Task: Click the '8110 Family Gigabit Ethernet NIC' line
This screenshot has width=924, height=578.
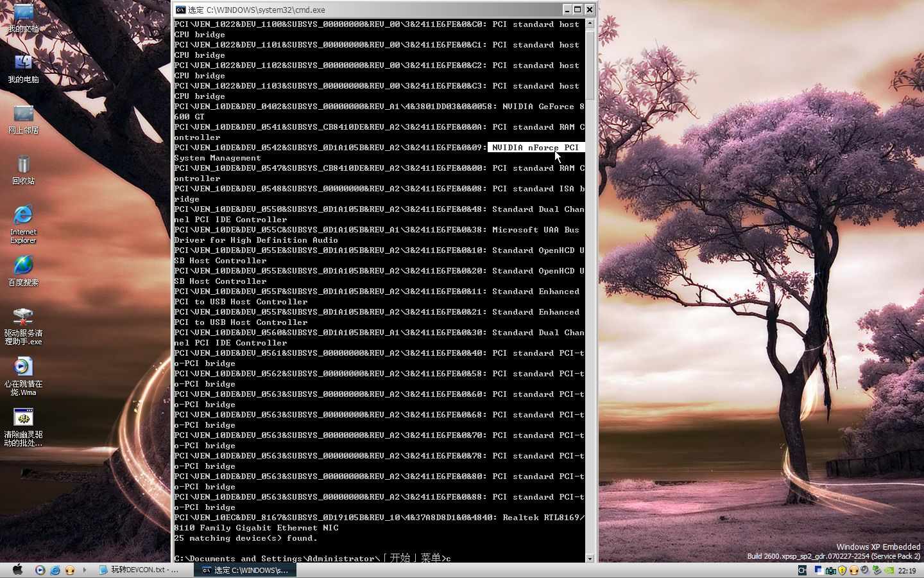Action: point(256,528)
